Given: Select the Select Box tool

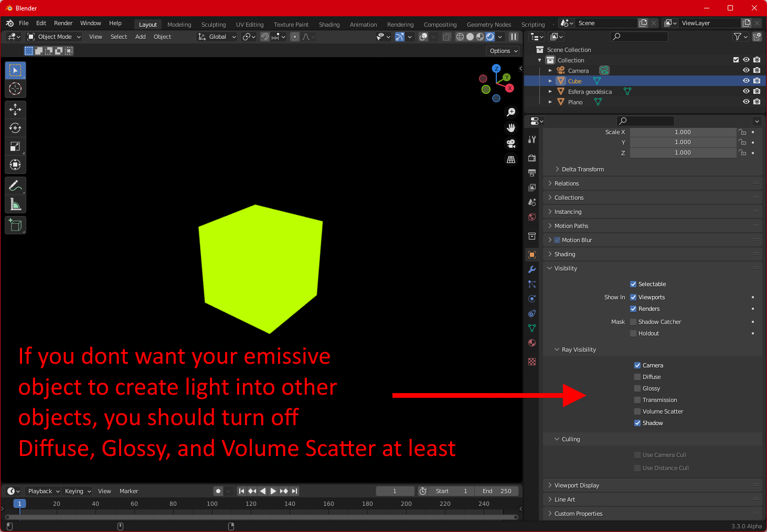Looking at the screenshot, I should pyautogui.click(x=15, y=70).
